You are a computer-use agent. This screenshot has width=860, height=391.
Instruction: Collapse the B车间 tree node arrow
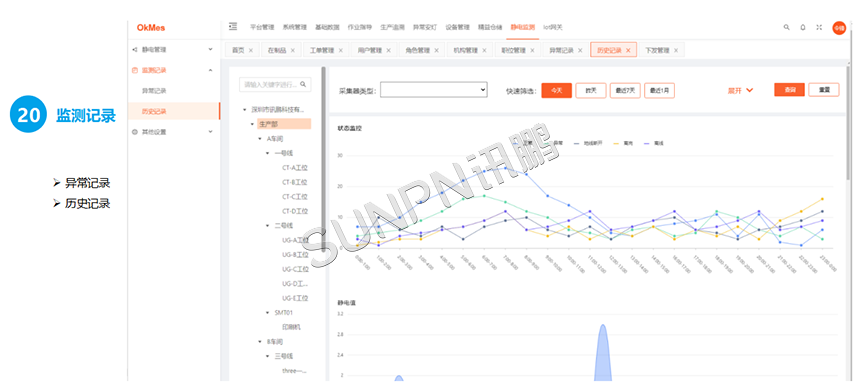(260, 342)
